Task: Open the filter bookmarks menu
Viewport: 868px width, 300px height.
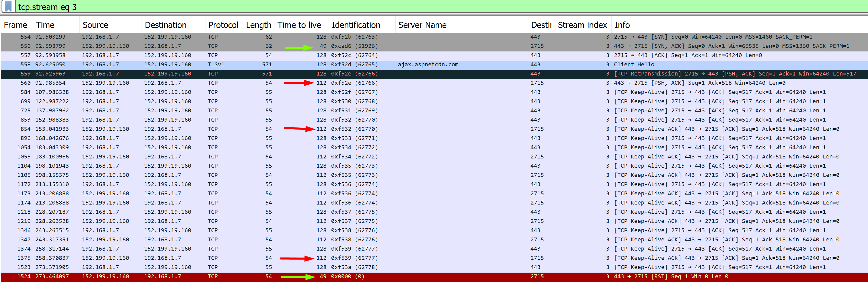Action: 8,7
